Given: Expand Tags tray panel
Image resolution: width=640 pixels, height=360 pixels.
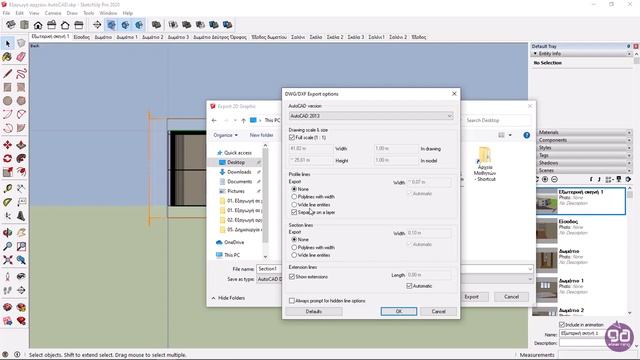Looking at the screenshot, I should pos(581,156).
